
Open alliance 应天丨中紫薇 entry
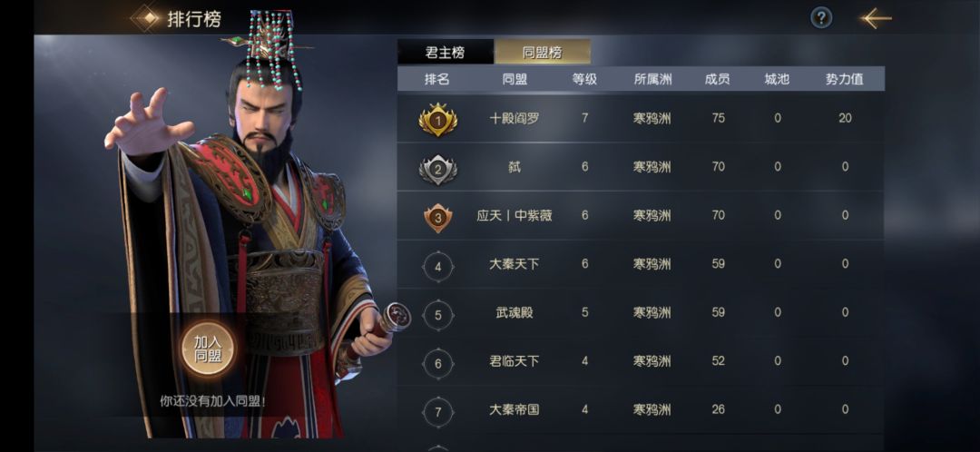641,216
